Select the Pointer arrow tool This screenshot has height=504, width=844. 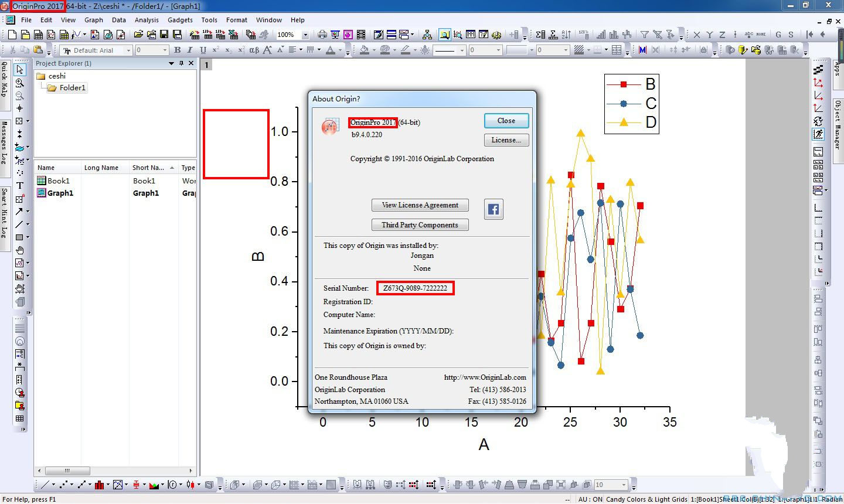[x=19, y=70]
